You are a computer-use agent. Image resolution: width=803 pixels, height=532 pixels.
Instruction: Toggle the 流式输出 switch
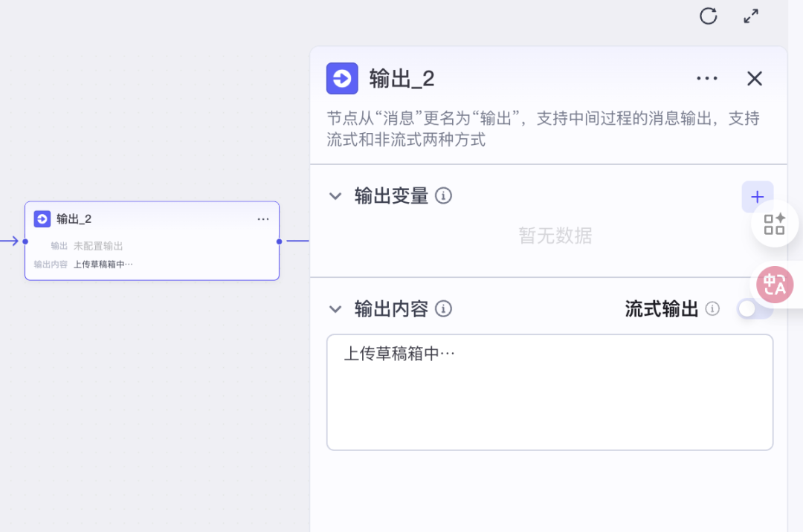pyautogui.click(x=752, y=309)
